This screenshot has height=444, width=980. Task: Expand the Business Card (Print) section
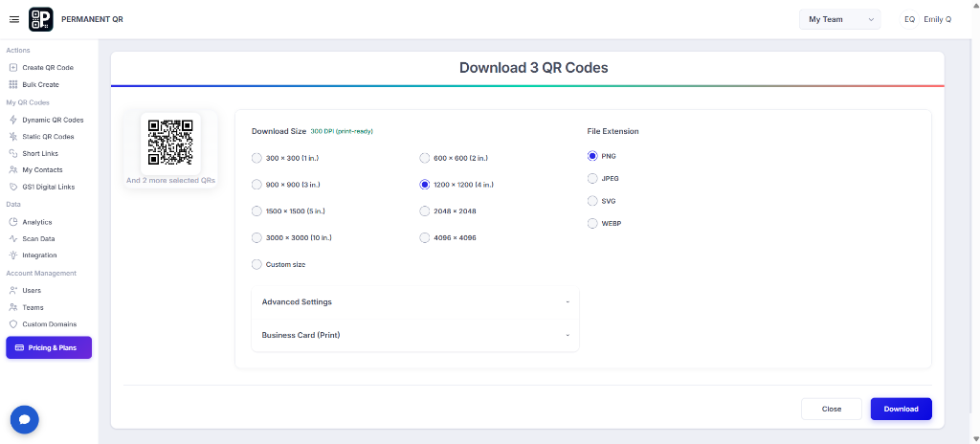pos(415,335)
